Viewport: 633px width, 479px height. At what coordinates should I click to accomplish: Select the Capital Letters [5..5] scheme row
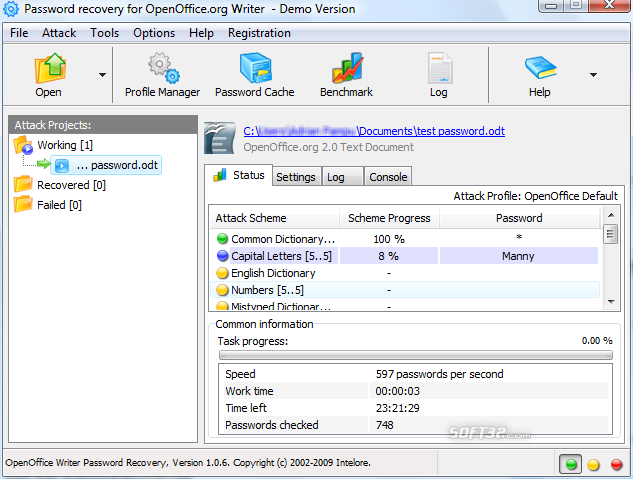(405, 256)
